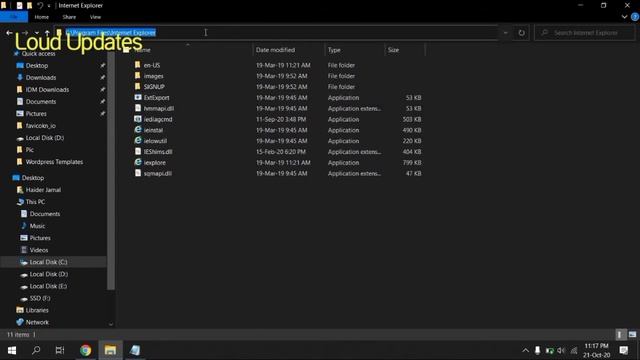
Task: Select the IEShims.dll file
Action: [x=158, y=152]
